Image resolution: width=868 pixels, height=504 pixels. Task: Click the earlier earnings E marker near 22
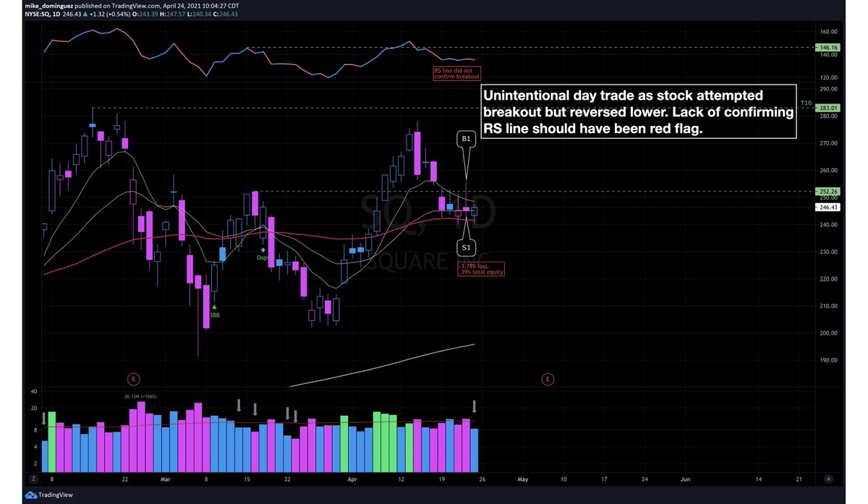133,378
